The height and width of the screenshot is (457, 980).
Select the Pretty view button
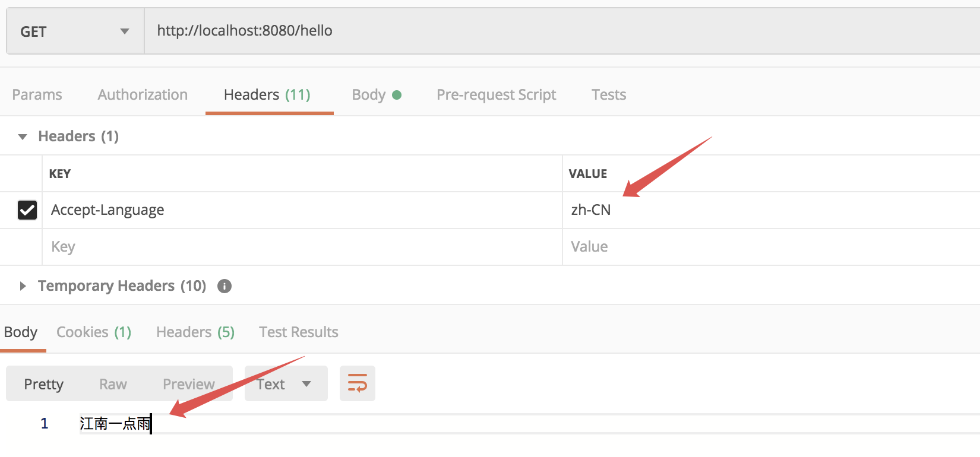point(43,384)
